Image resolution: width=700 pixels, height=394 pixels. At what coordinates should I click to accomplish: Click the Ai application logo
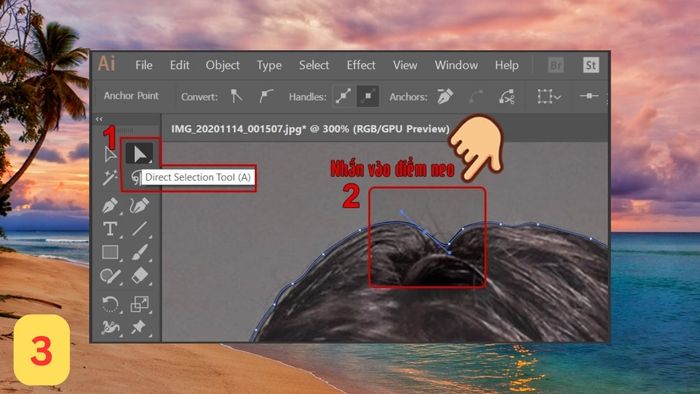pyautogui.click(x=106, y=63)
